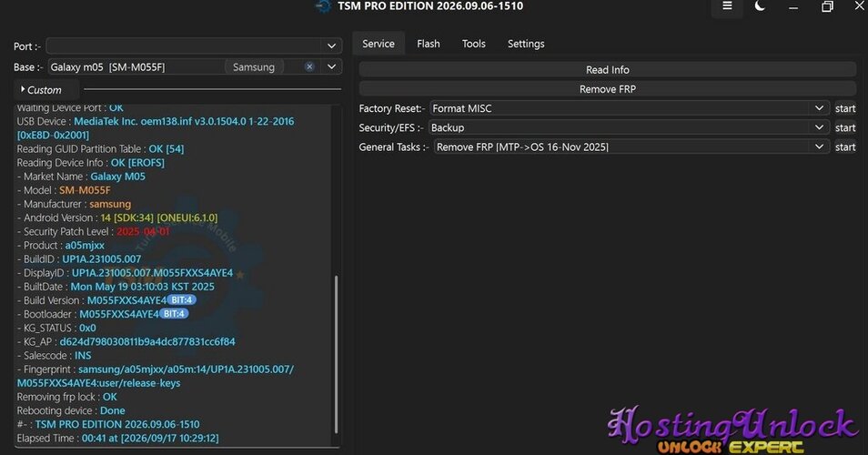This screenshot has height=455, width=868.
Task: Open the Factory Reset Format MISC dropdown
Action: [x=630, y=108]
